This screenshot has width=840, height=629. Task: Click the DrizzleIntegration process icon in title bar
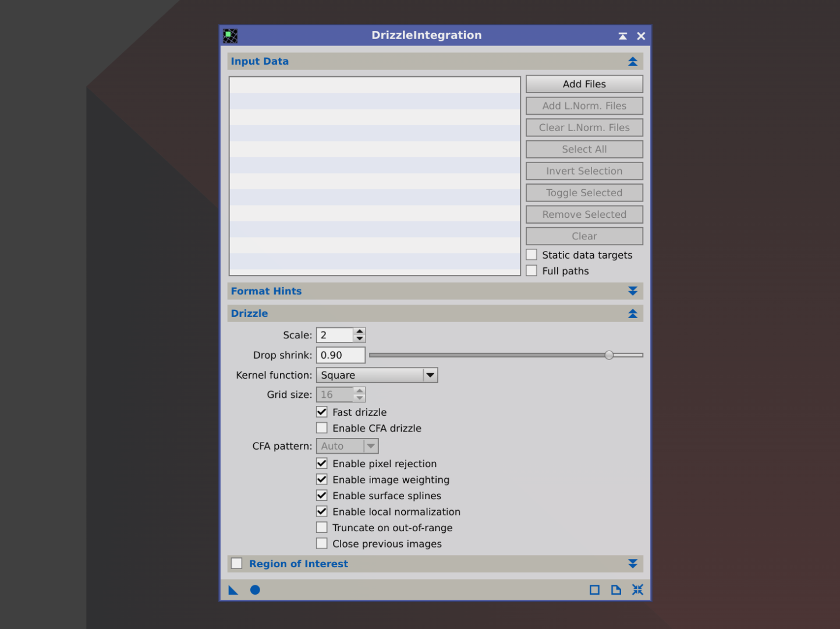[231, 36]
